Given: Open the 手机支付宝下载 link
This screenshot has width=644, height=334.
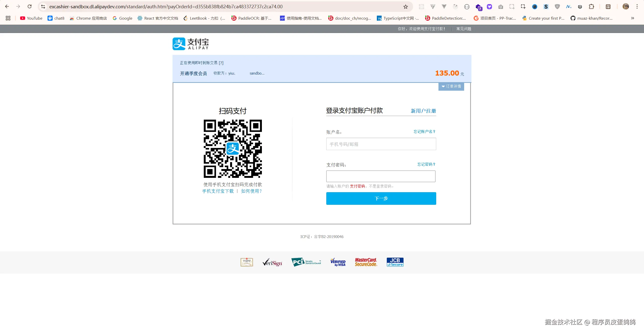Looking at the screenshot, I should click(217, 191).
